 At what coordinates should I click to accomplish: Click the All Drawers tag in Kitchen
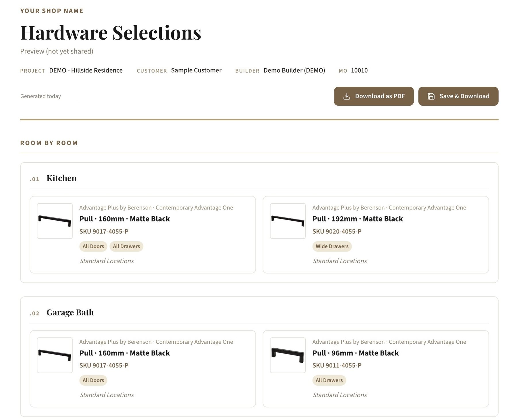pyautogui.click(x=126, y=246)
